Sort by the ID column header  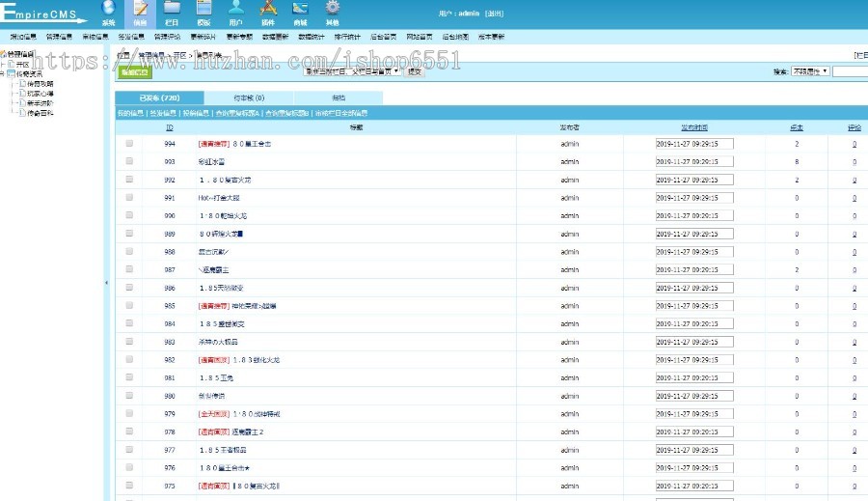click(170, 127)
